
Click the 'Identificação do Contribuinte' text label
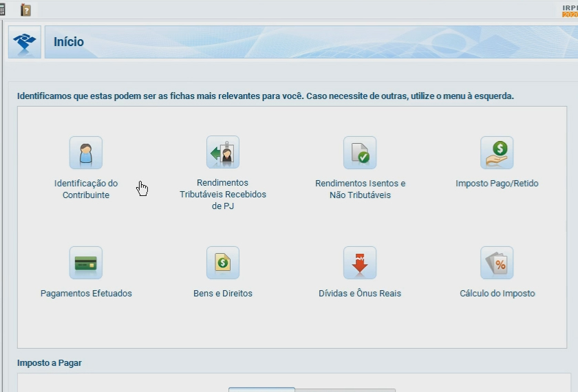(x=86, y=189)
